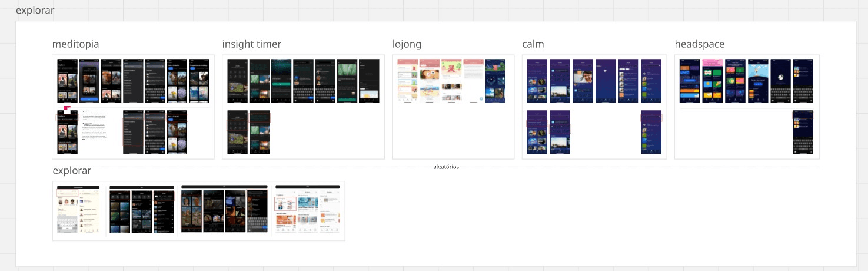Select the "calm" frame title
Image resolution: width=868 pixels, height=271 pixels.
[533, 45]
